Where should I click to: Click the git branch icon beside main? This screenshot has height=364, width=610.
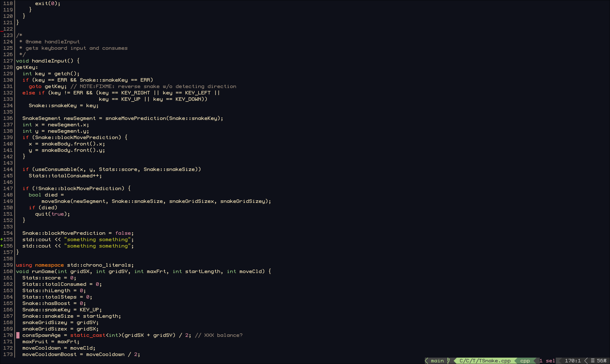click(448, 360)
